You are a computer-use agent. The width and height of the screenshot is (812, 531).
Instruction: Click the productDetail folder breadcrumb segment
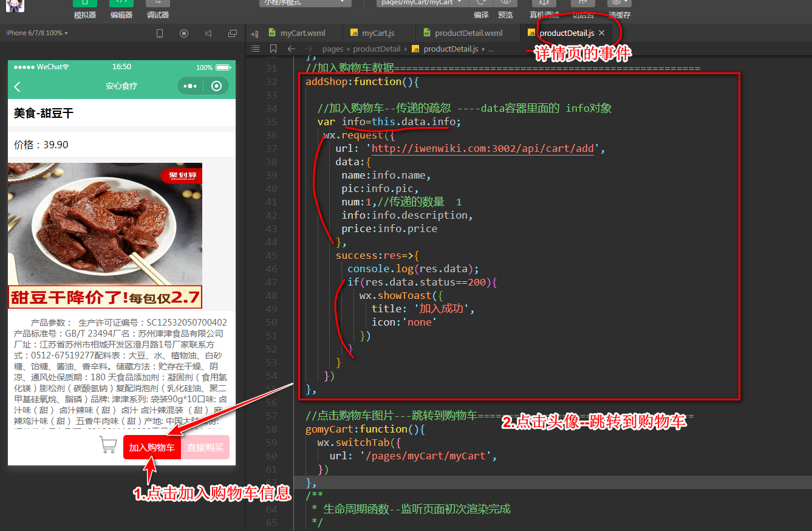377,49
